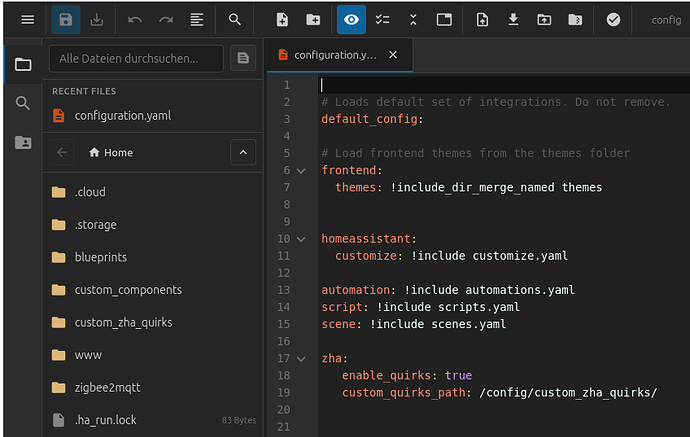Redo the last edit

[x=166, y=20]
